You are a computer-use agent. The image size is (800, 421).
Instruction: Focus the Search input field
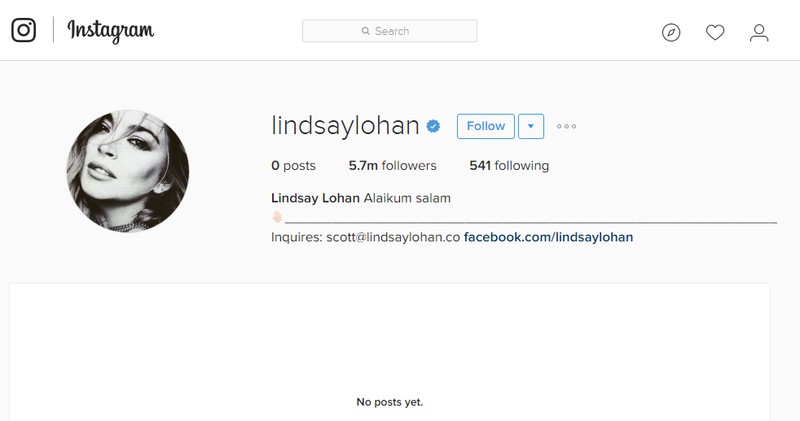(x=390, y=31)
